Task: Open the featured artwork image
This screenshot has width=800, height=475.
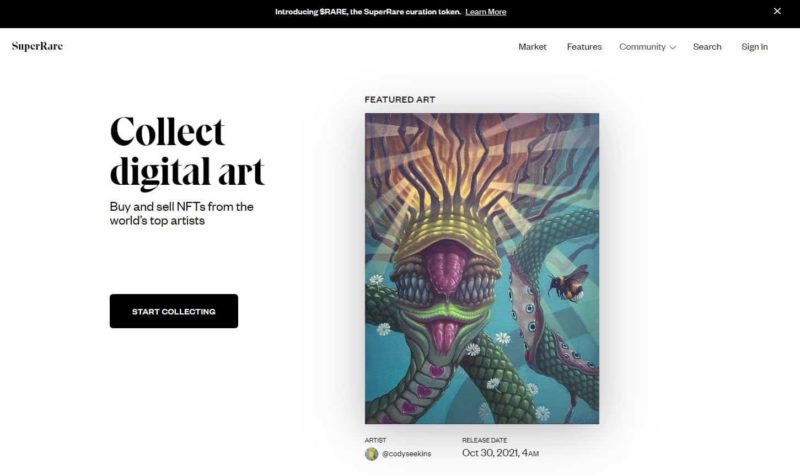Action: 482,268
